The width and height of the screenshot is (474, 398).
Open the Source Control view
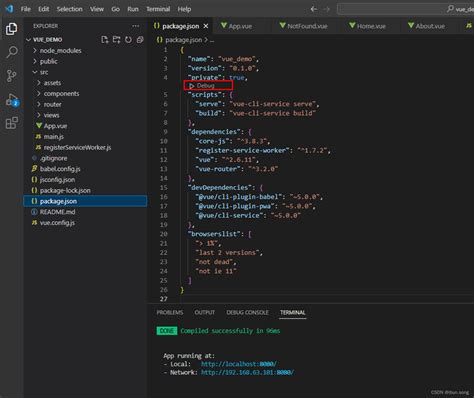(12, 76)
